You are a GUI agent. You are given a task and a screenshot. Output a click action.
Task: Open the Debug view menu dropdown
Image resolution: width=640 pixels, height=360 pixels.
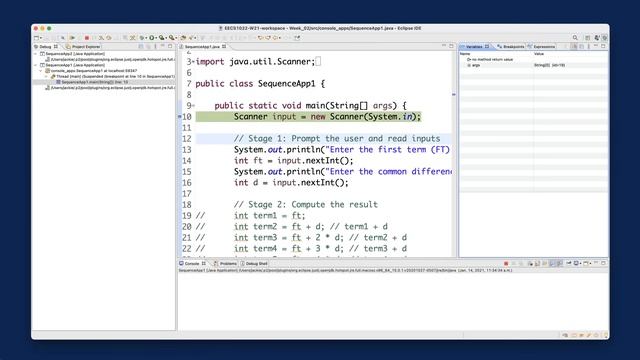pyautogui.click(x=155, y=46)
